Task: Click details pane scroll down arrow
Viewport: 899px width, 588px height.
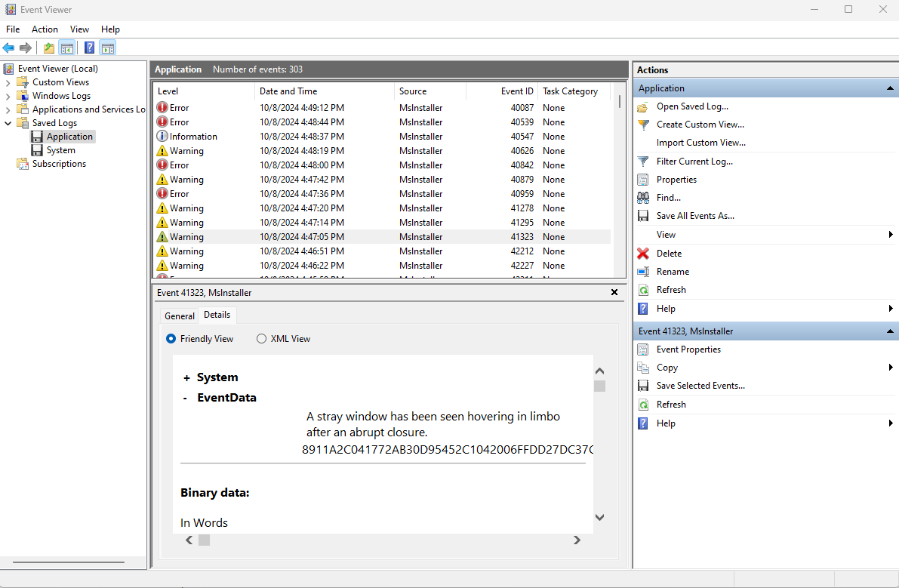Action: coord(600,518)
